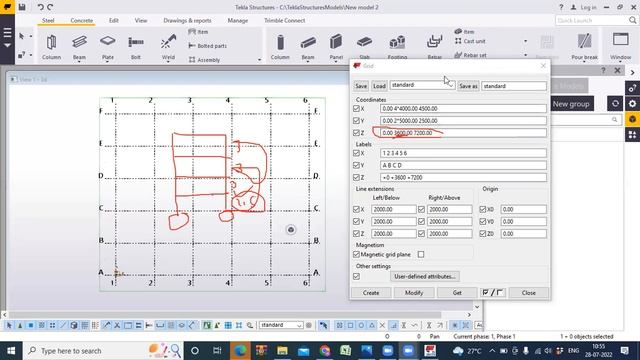Select the Footing tool
Image resolution: width=640 pixels, height=360 pixels.
[x=397, y=46]
